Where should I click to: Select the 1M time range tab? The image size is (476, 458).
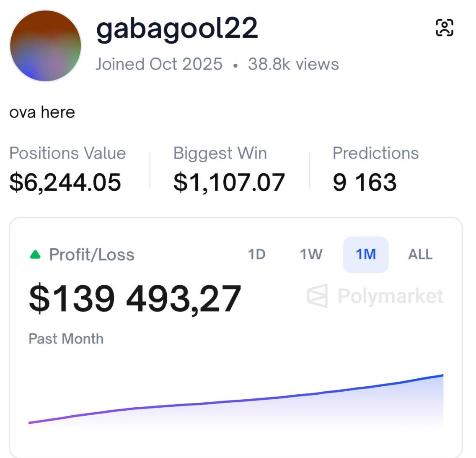366,255
